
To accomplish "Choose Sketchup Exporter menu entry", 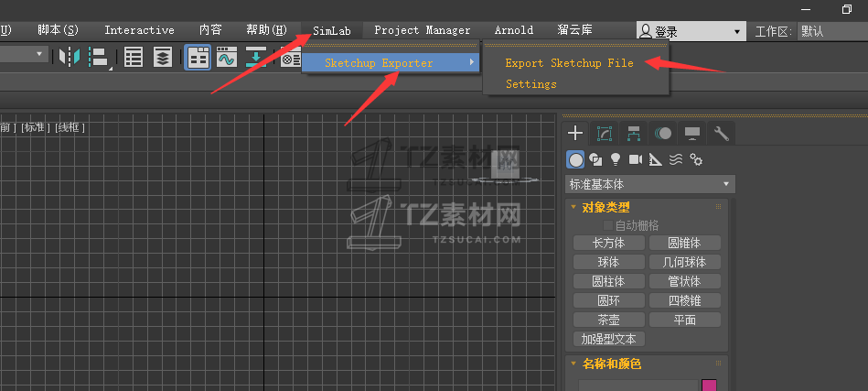I will 391,62.
